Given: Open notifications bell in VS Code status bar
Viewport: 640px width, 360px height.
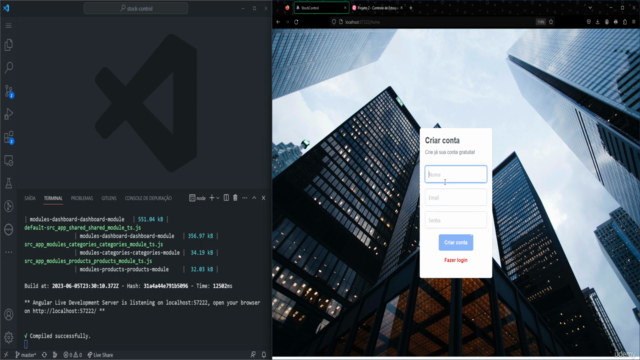Looking at the screenshot, I should coord(264,355).
